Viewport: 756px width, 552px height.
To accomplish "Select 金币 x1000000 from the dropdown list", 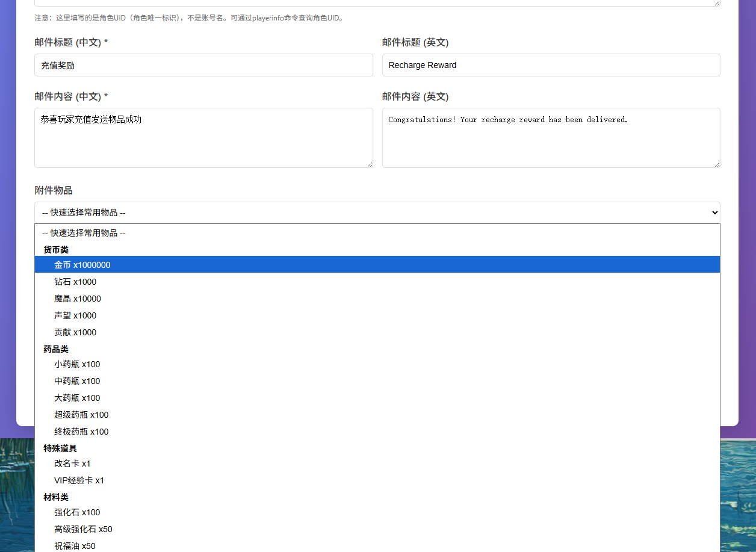I will coord(82,265).
